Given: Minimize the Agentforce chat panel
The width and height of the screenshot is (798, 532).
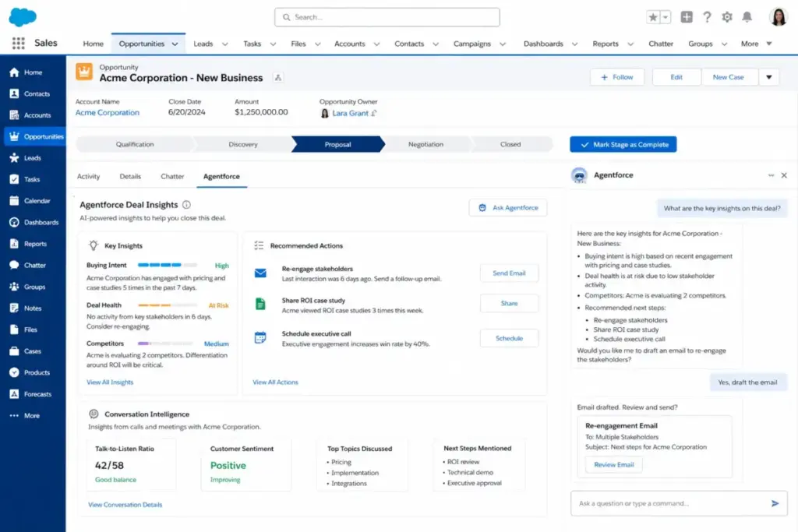Looking at the screenshot, I should coord(771,175).
